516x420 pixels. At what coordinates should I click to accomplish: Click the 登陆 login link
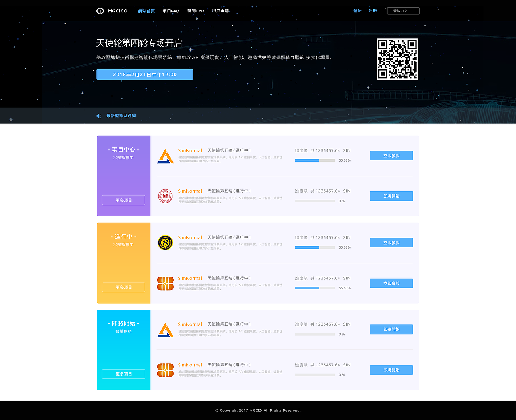pos(357,11)
